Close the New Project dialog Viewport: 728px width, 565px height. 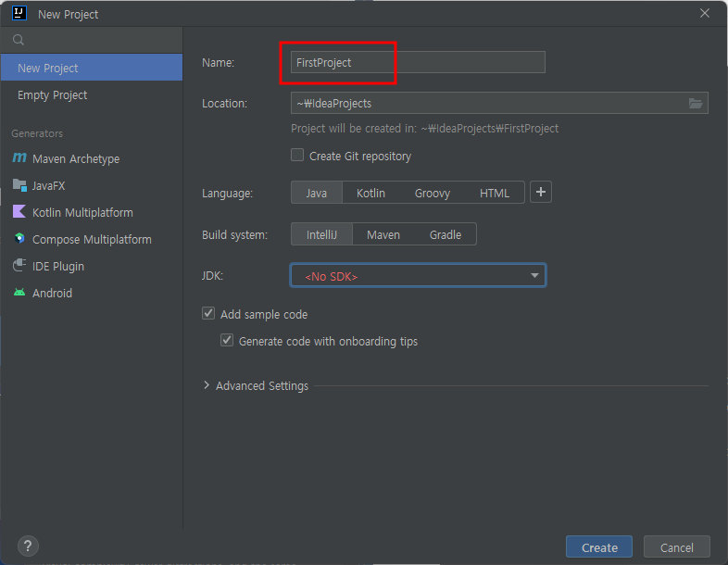click(705, 14)
